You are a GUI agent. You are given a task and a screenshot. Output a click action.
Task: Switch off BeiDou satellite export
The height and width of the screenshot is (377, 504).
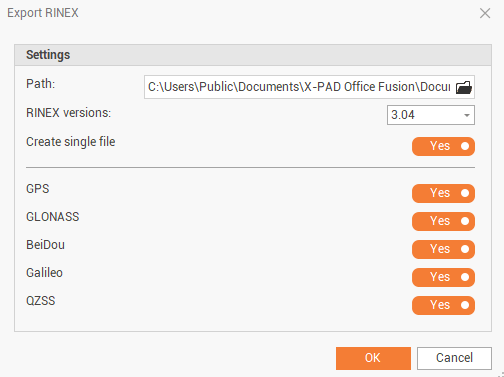[443, 249]
